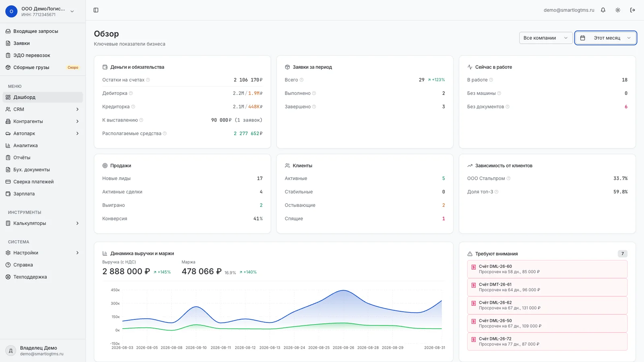This screenshot has height=362, width=644.
Task: Open overdue invoice Счёт DML-26-50
Action: pos(547,323)
